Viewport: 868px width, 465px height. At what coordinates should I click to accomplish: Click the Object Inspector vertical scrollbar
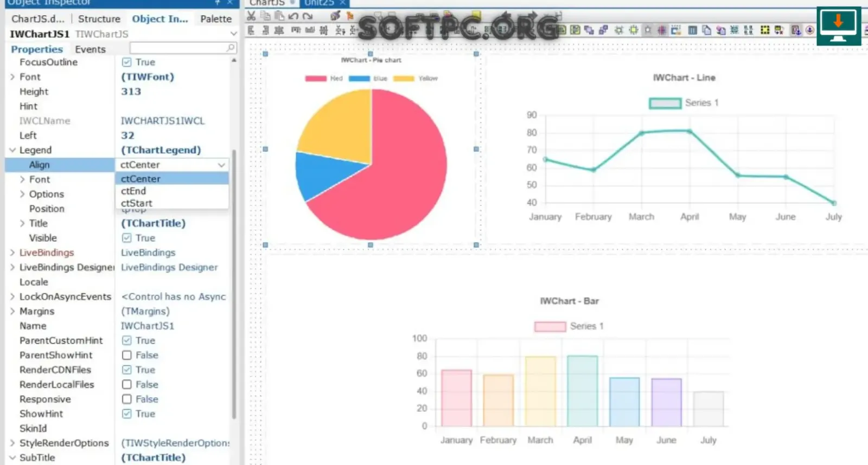click(234, 283)
